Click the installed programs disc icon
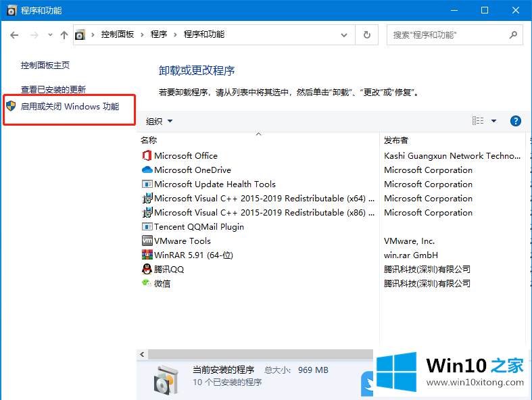 point(166,380)
